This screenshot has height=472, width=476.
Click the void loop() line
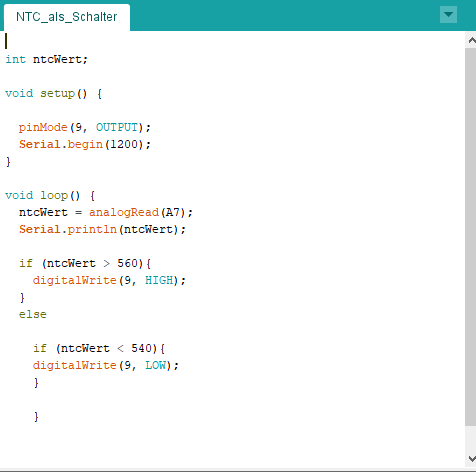(x=50, y=195)
